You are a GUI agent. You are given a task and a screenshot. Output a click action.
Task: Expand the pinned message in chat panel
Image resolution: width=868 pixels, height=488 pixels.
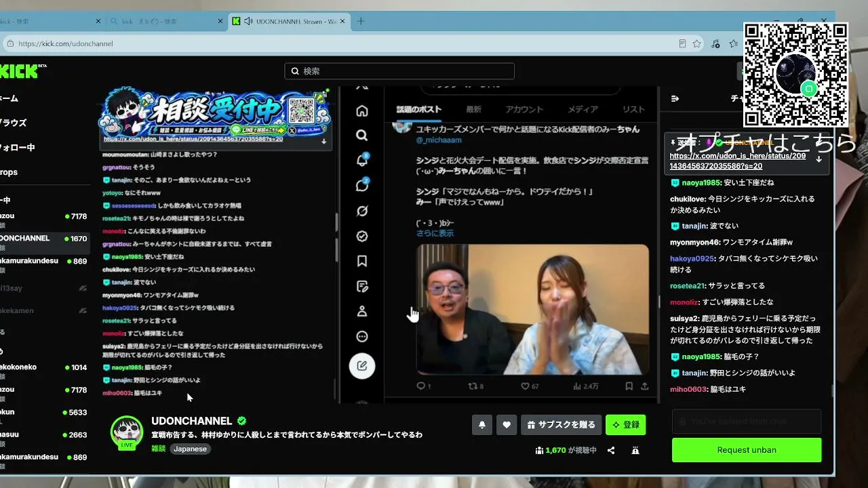point(818,159)
